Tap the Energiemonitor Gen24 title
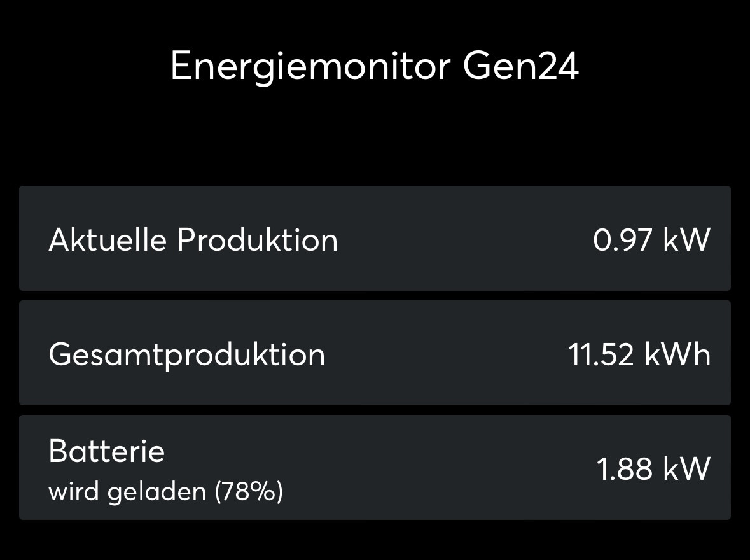Image resolution: width=750 pixels, height=560 pixels. tap(375, 66)
